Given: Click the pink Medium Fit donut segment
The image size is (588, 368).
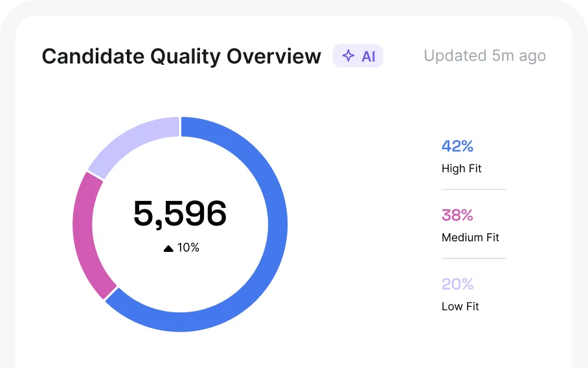Looking at the screenshot, I should click(84, 236).
